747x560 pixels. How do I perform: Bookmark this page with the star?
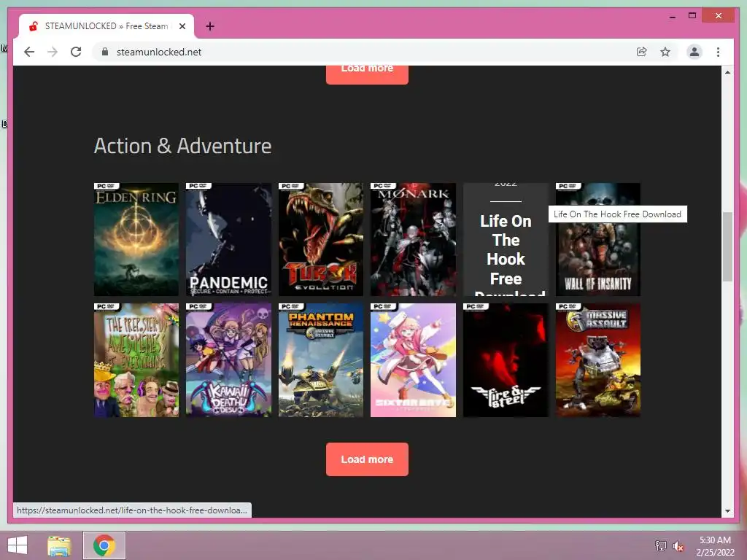[x=665, y=52]
